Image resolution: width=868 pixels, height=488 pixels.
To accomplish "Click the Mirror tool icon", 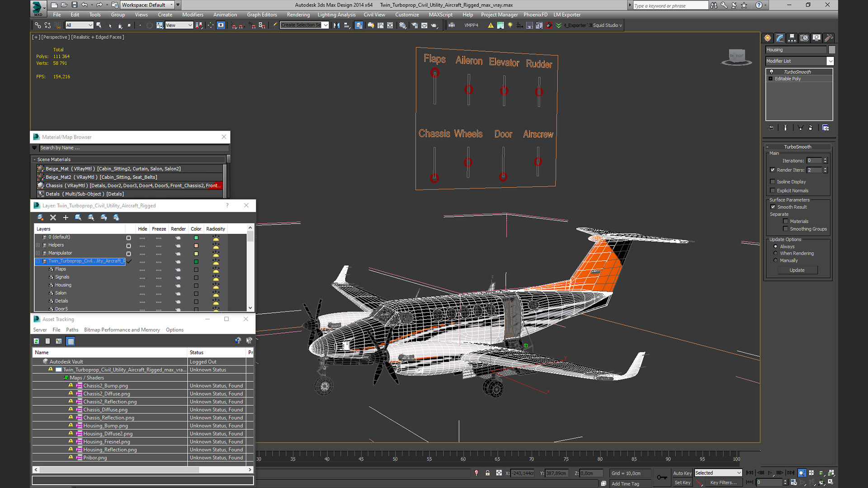I will point(336,25).
